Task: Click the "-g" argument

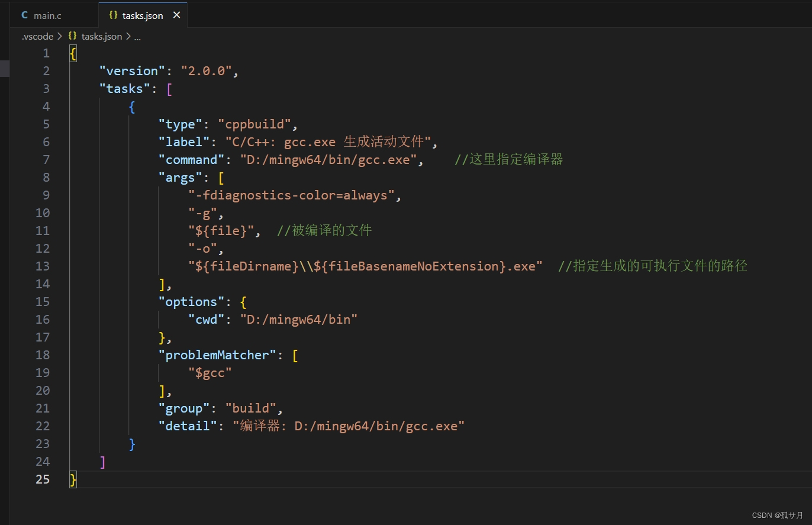Action: (x=202, y=213)
